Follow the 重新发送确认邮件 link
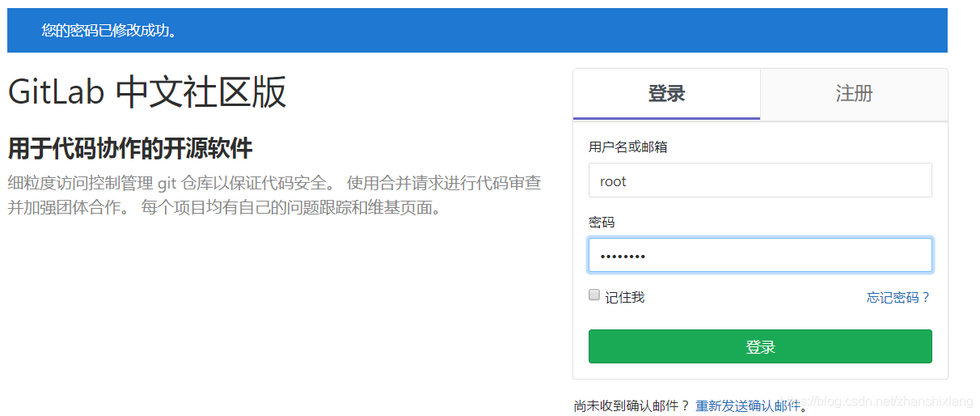 (748, 406)
